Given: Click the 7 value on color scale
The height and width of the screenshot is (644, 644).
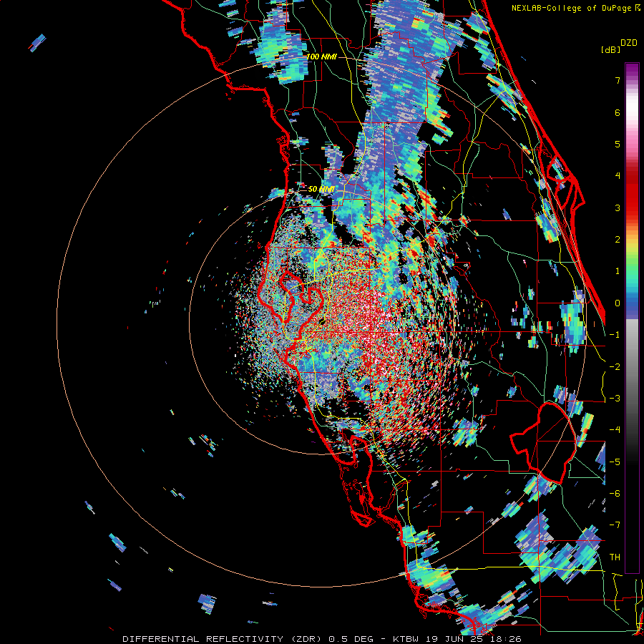Looking at the screenshot, I should (618, 80).
